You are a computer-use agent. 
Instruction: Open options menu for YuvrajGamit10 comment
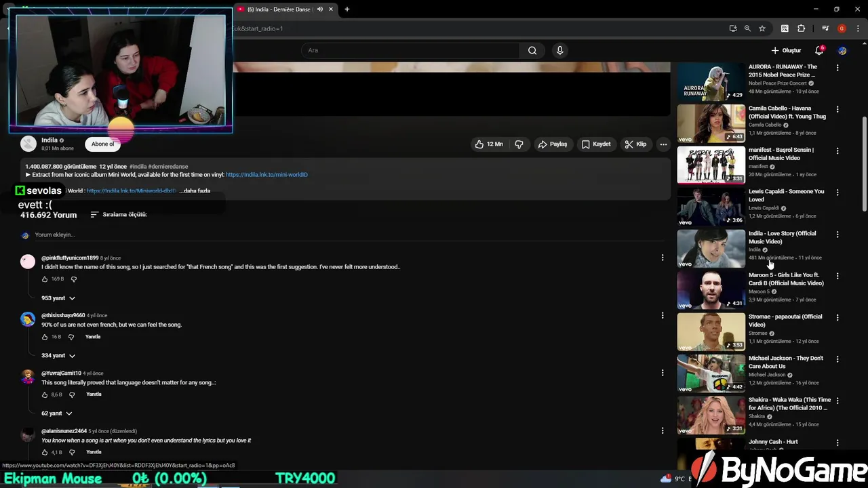663,373
